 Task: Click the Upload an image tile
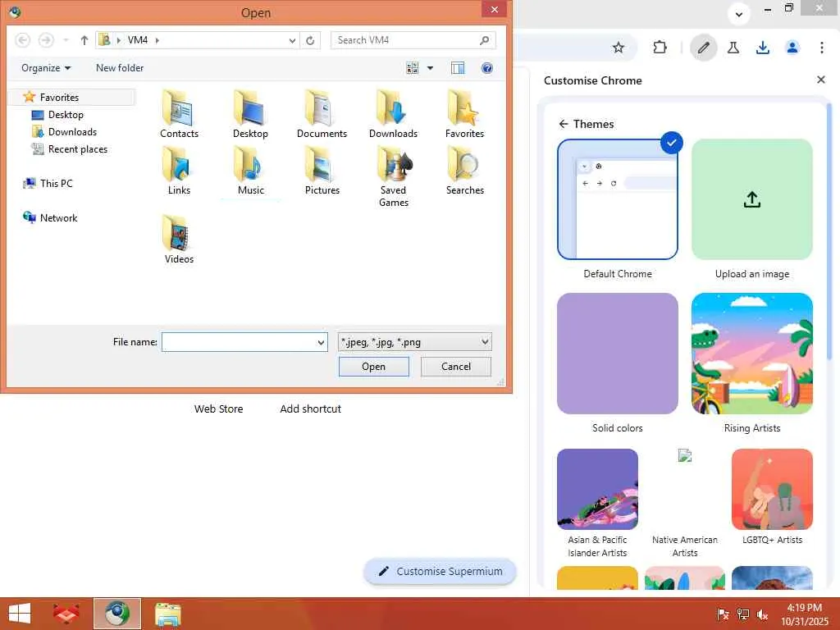click(751, 199)
